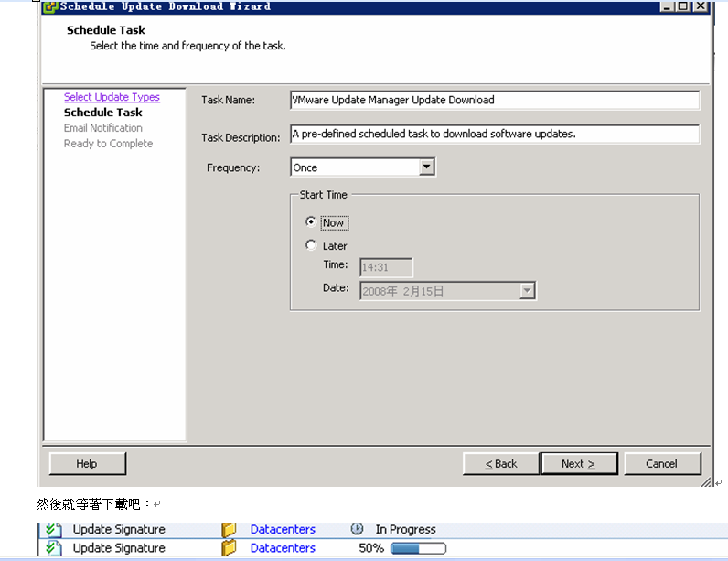
Task: Click the Back button
Action: [x=501, y=463]
